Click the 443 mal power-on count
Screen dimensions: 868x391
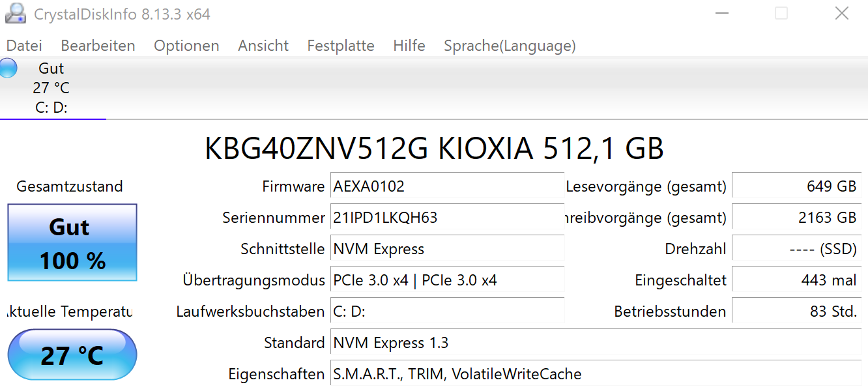coord(796,280)
